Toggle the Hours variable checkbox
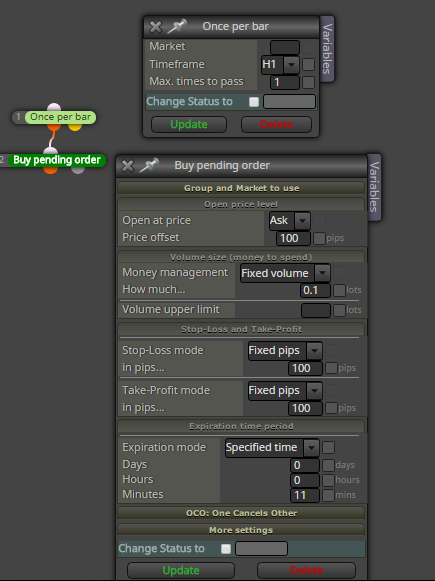 click(328, 480)
